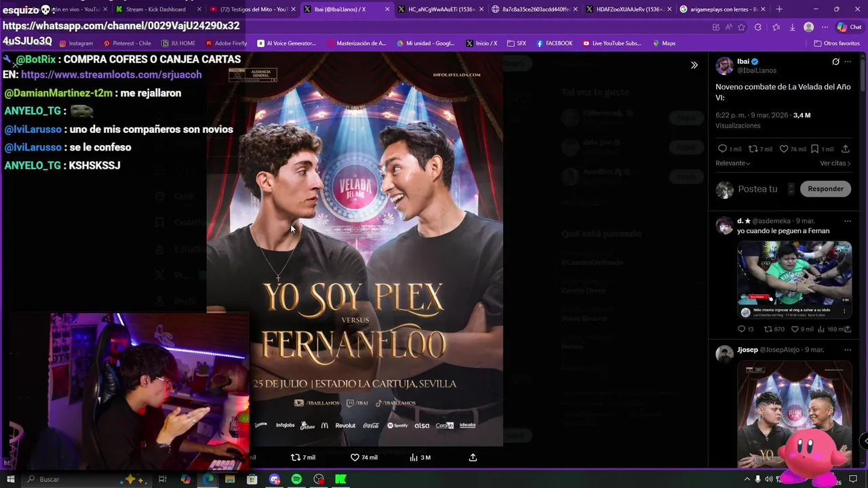Open Kick app from the taskbar
The image size is (868, 488).
click(x=341, y=479)
